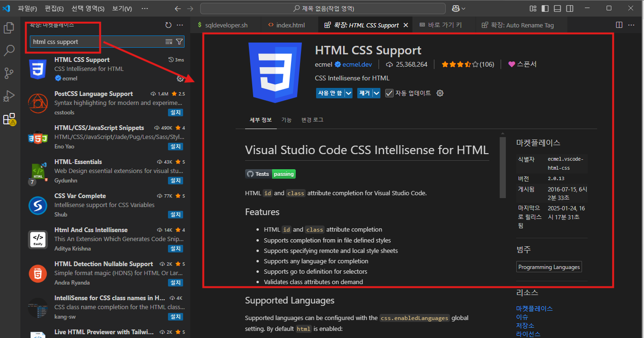Image resolution: width=644 pixels, height=338 pixels.
Task: Click the HTML-Essentials pack icon
Action: [x=38, y=171]
